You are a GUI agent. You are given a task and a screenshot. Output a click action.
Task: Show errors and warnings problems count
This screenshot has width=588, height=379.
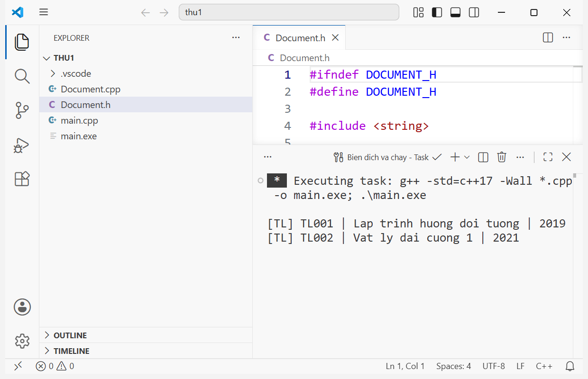pos(55,366)
